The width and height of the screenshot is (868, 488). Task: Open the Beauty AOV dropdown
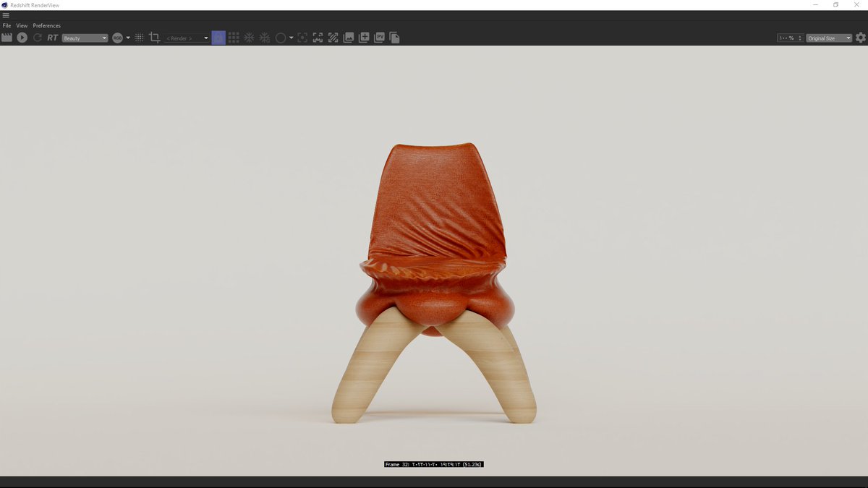(x=85, y=38)
